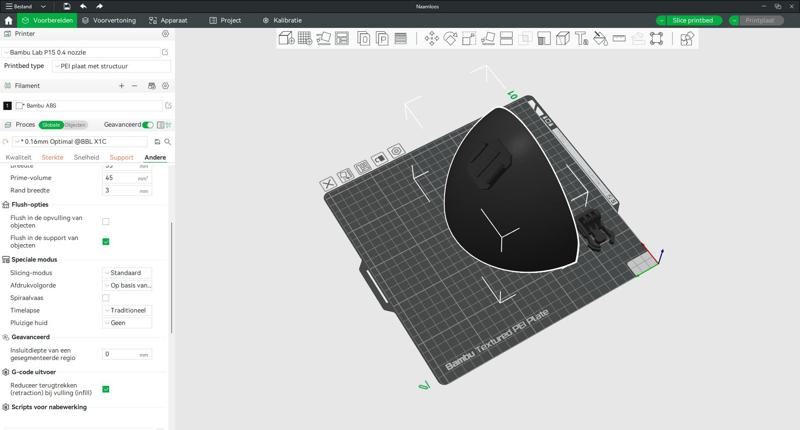Click the Split to parts icon
The width and height of the screenshot is (800, 430).
[382, 38]
